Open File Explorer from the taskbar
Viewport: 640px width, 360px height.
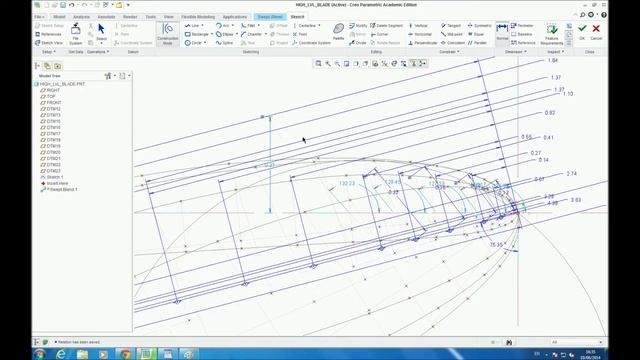coord(82,354)
